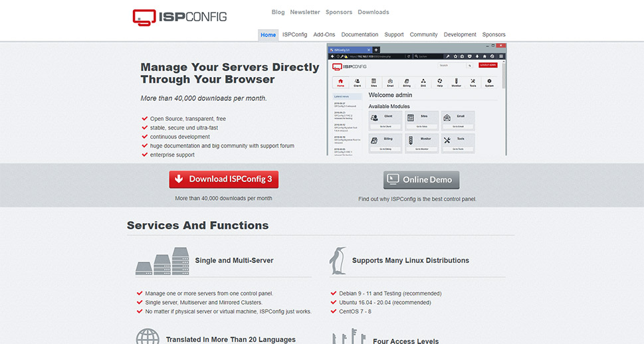Click the ISPConfig logo in the header
Image resolution: width=644 pixels, height=344 pixels.
(179, 17)
